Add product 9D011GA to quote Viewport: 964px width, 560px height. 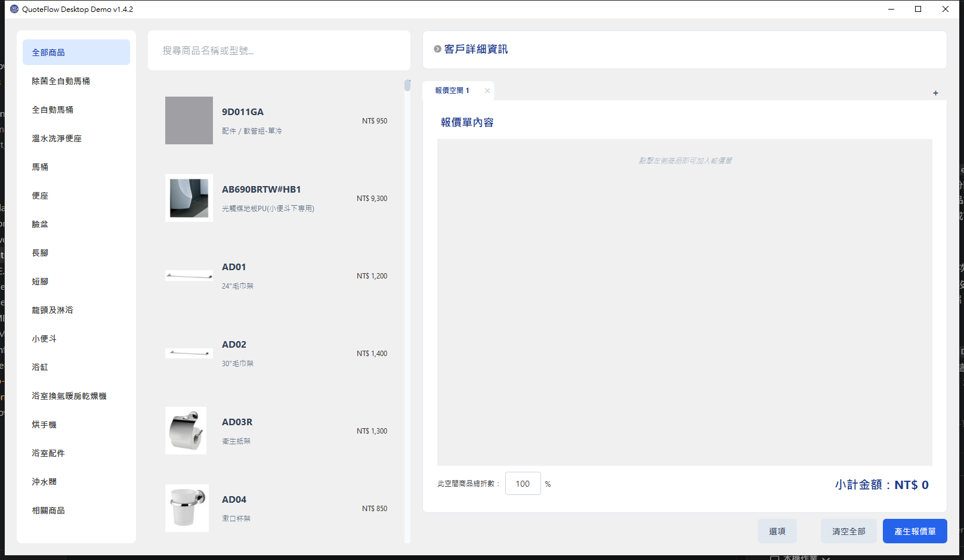coord(276,120)
